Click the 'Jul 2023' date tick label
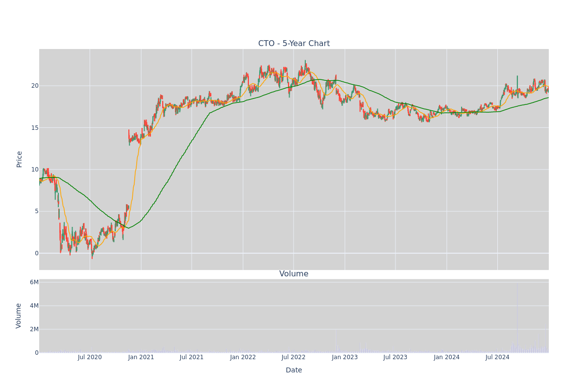 tap(395, 357)
